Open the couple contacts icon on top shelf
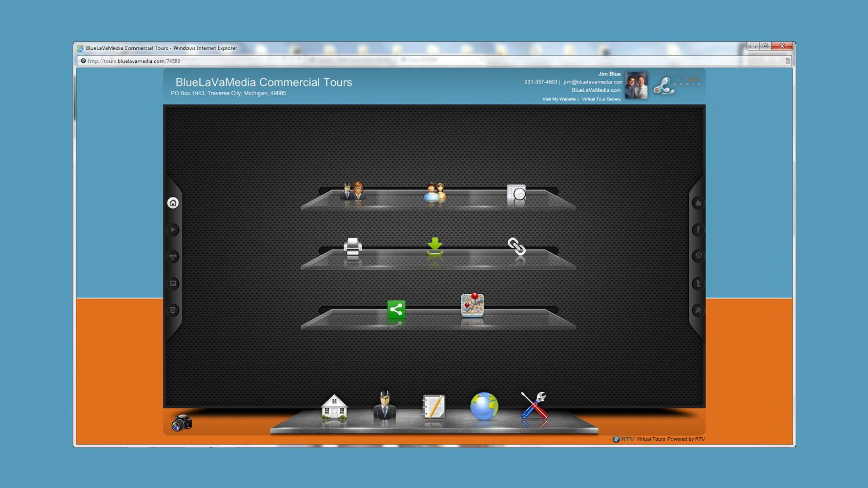The image size is (868, 488). click(x=434, y=192)
